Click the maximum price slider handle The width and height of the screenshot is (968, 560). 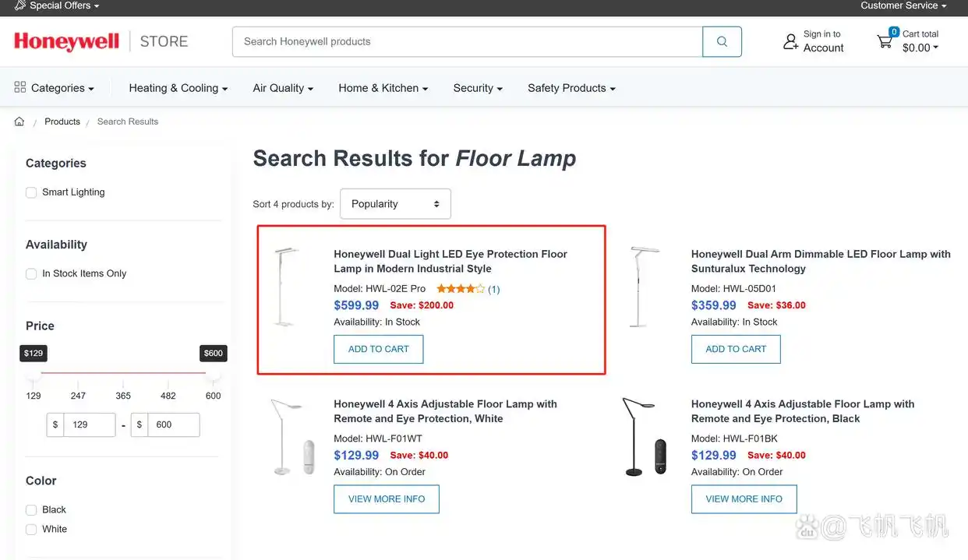213,374
